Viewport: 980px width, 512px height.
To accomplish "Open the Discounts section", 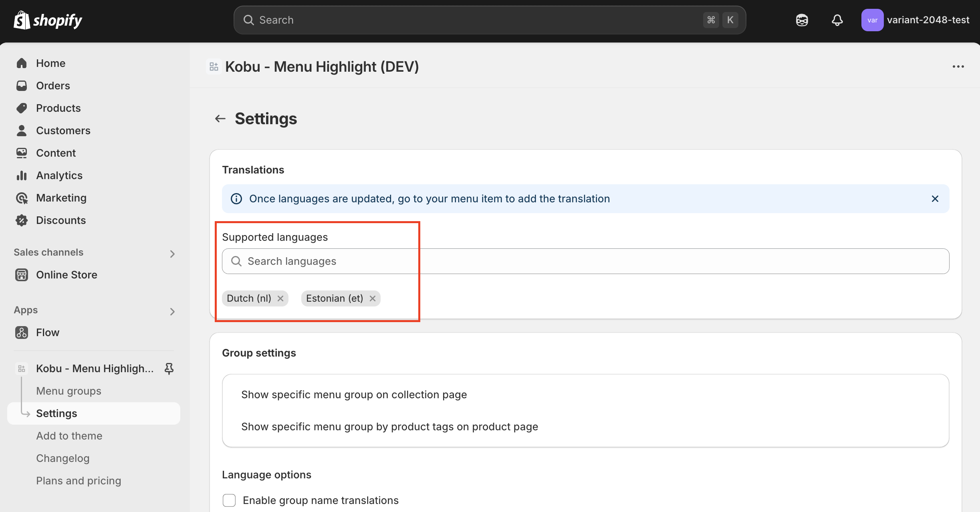I will coord(61,220).
